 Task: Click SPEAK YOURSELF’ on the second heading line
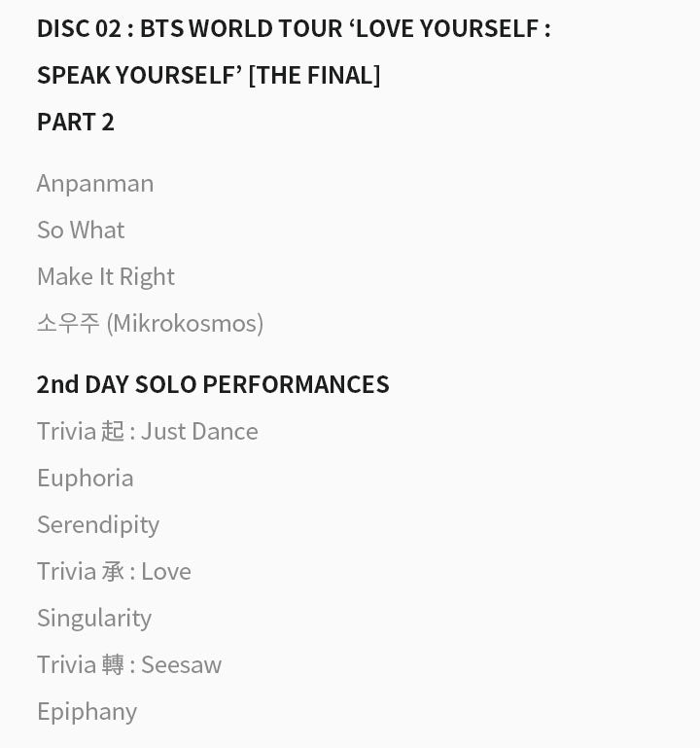click(x=139, y=75)
